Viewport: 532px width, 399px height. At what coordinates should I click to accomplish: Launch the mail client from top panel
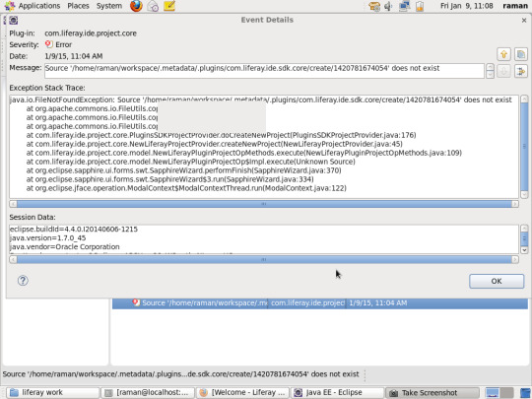[153, 6]
